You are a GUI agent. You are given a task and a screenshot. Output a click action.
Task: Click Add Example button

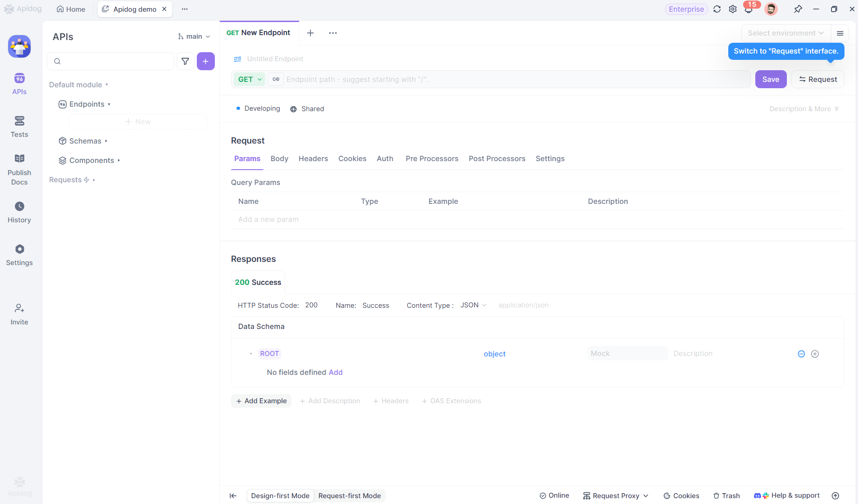pyautogui.click(x=261, y=400)
